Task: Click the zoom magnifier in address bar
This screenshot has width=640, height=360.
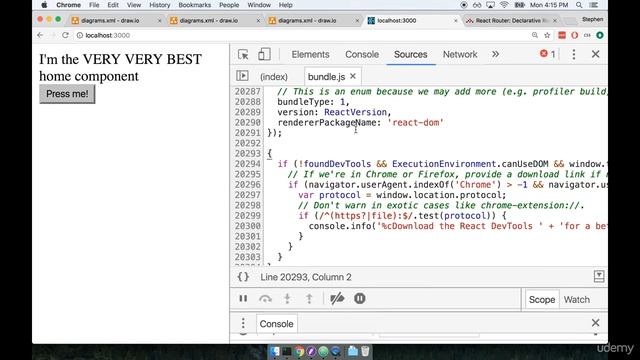Action: tap(535, 36)
